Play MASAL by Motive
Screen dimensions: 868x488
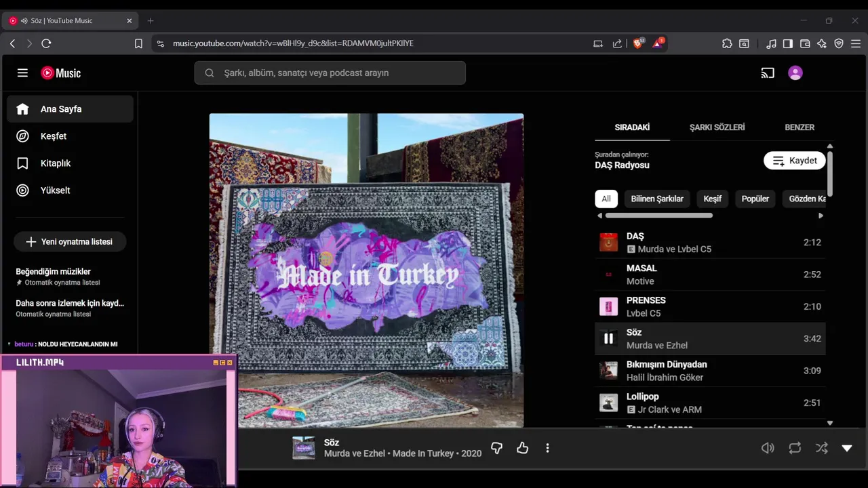click(710, 274)
